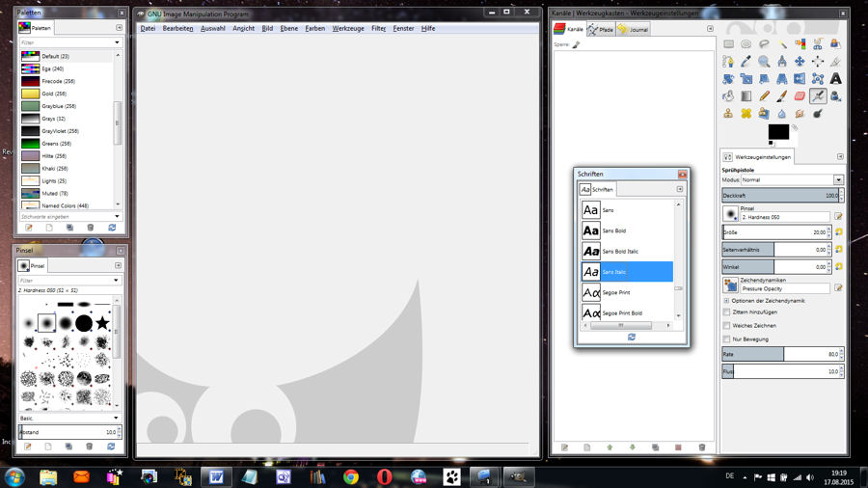This screenshot has height=488, width=868.
Task: Select the Measure compass tool
Action: point(782,62)
